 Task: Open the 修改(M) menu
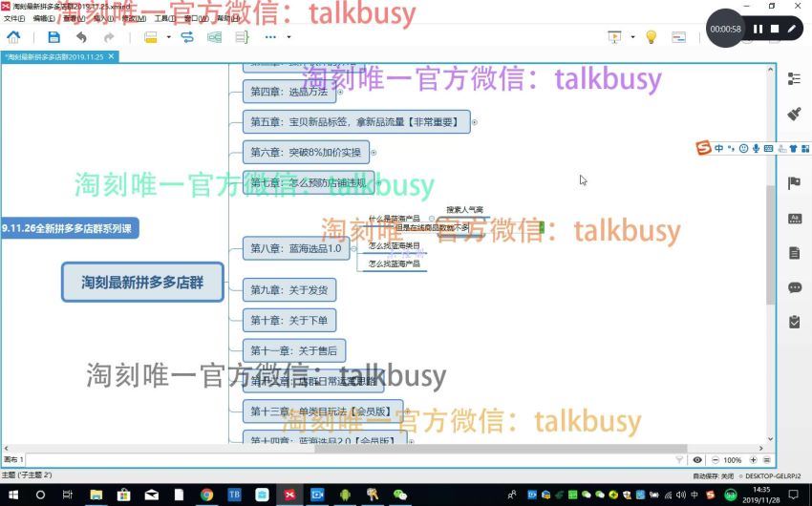[x=134, y=19]
